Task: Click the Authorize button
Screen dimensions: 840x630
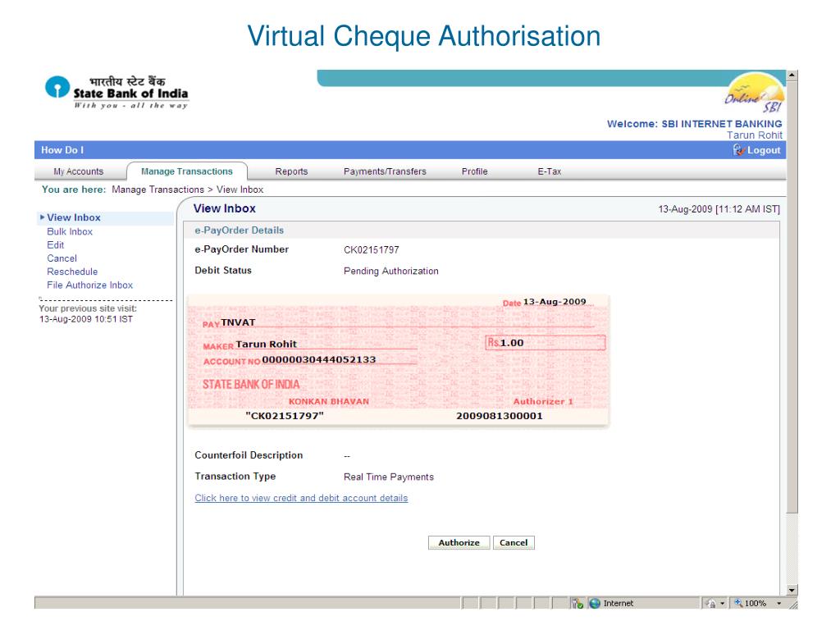Action: 459,543
